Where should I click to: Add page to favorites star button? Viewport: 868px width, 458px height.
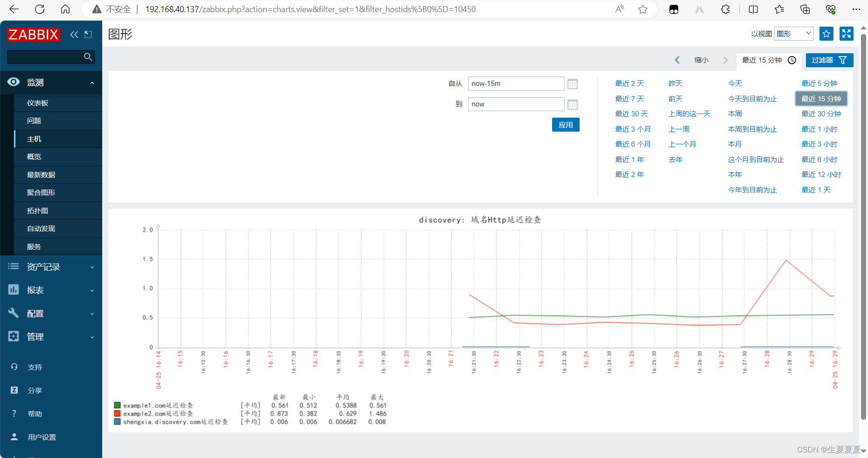point(826,34)
